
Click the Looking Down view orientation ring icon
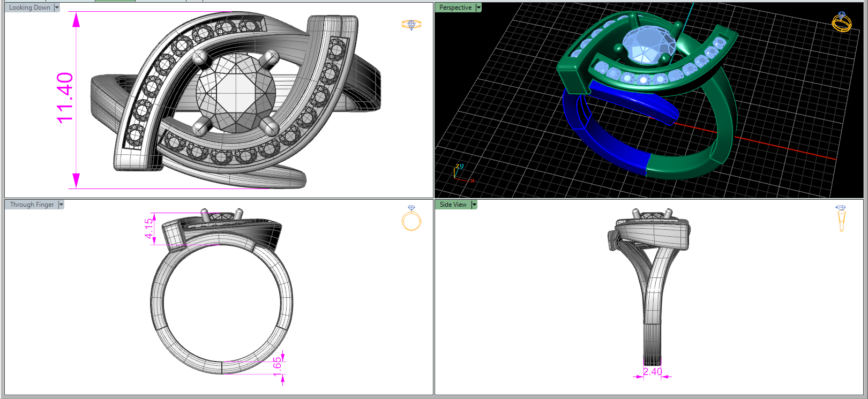click(x=411, y=25)
